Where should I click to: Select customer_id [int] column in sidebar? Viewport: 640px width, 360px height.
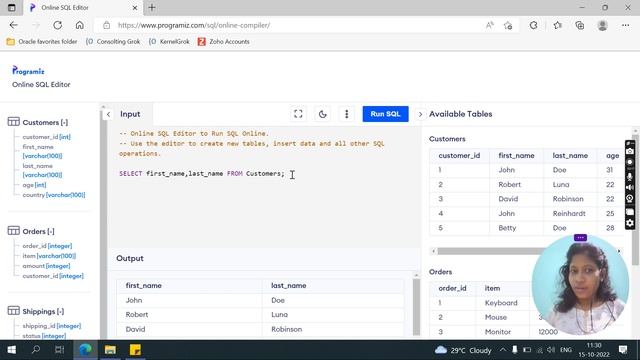(47, 137)
